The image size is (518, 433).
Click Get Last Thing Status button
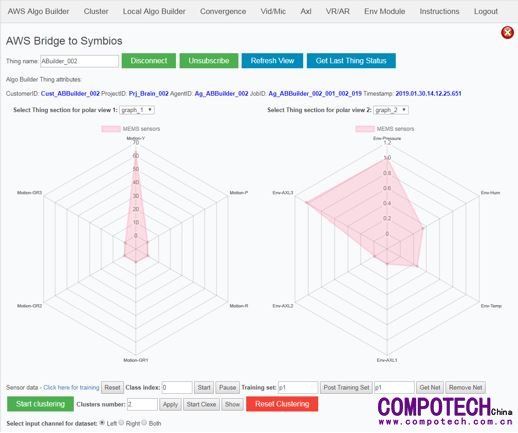click(351, 61)
